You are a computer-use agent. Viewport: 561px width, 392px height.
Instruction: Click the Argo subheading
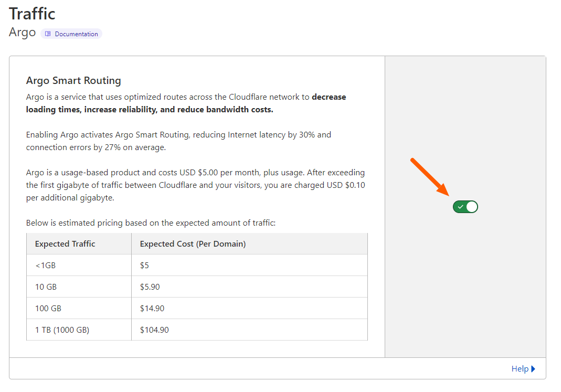23,33
